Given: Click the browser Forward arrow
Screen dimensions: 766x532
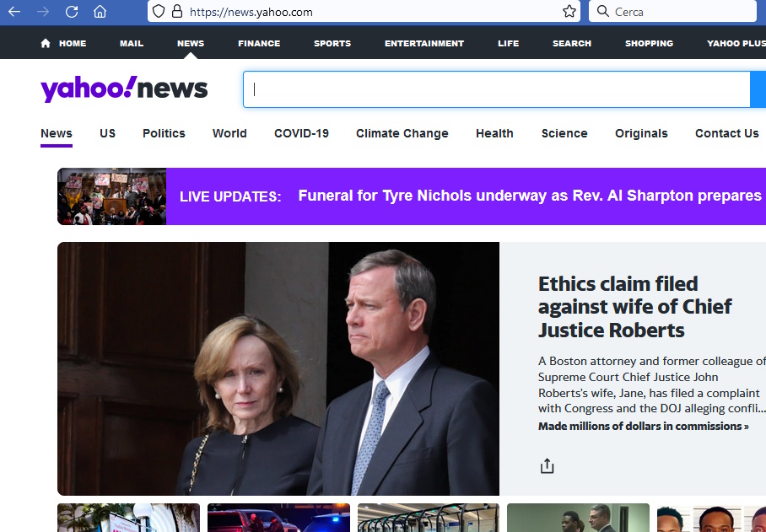Looking at the screenshot, I should coord(43,12).
